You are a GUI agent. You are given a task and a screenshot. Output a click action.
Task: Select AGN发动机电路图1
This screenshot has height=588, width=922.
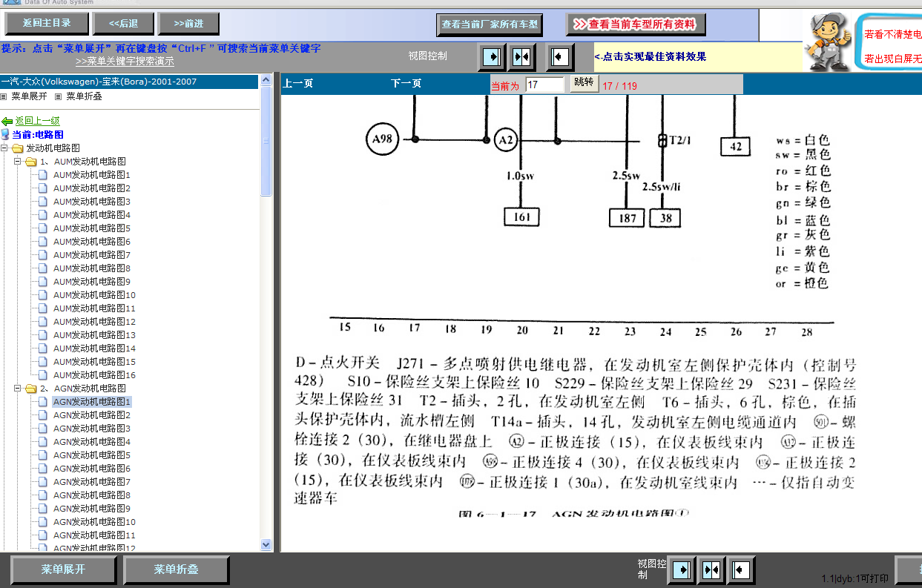click(92, 402)
